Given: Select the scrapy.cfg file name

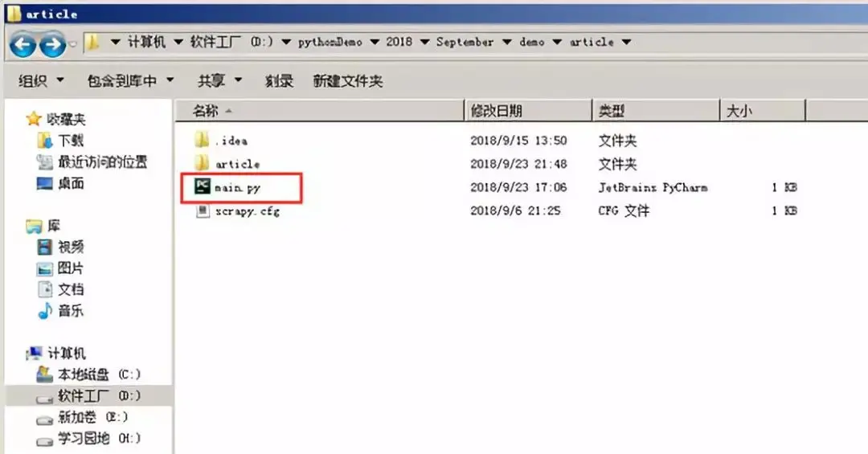Looking at the screenshot, I should click(x=248, y=211).
